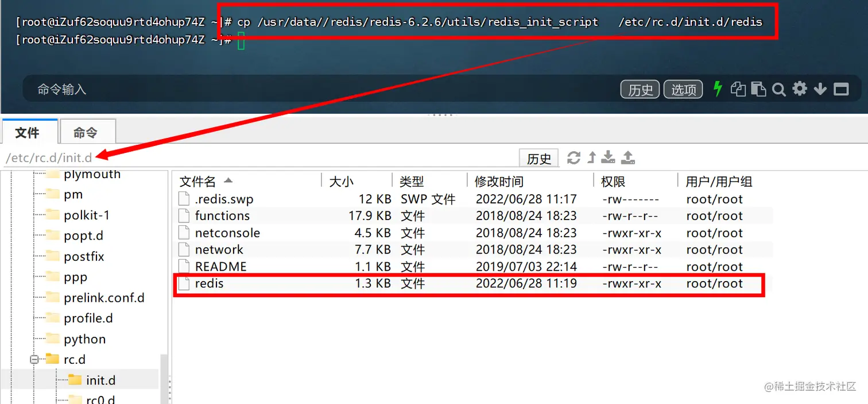Click size cell 1.1 KB
The height and width of the screenshot is (404, 868).
(x=373, y=267)
